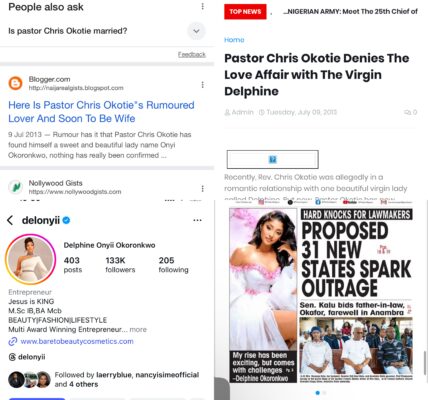
Task: View the delonyii profile picture story
Action: pos(31,259)
